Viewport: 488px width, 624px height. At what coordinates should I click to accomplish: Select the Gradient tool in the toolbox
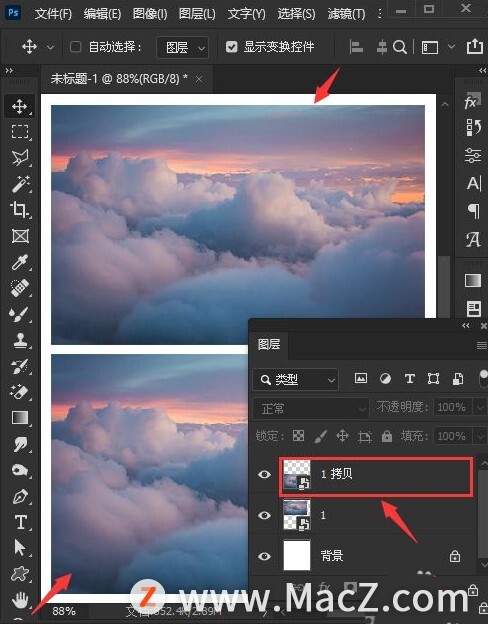tap(20, 418)
